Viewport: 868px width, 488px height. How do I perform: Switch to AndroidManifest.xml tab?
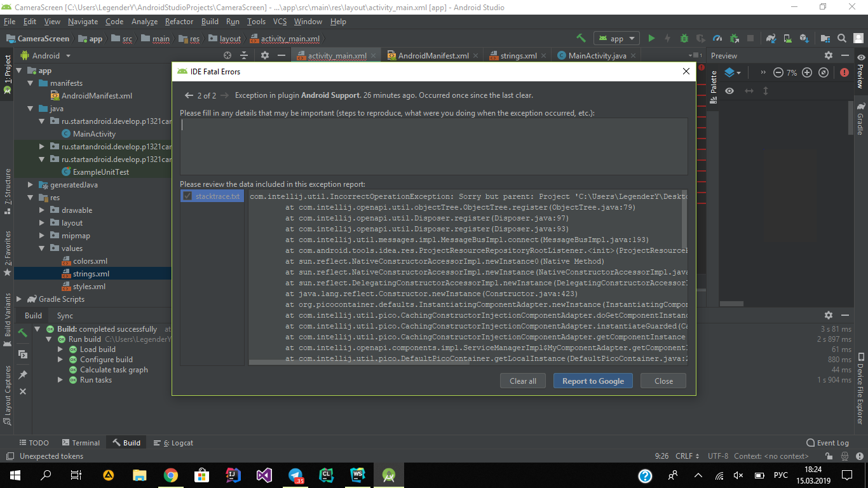pos(433,55)
